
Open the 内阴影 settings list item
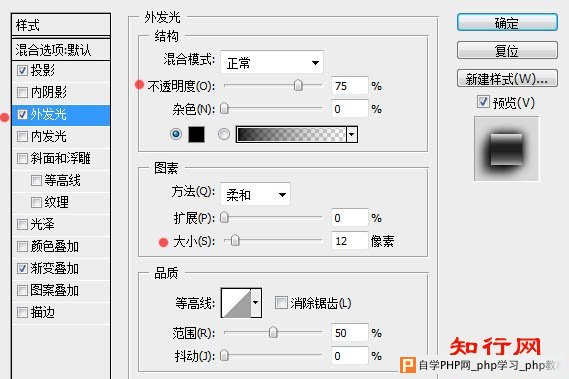point(61,92)
